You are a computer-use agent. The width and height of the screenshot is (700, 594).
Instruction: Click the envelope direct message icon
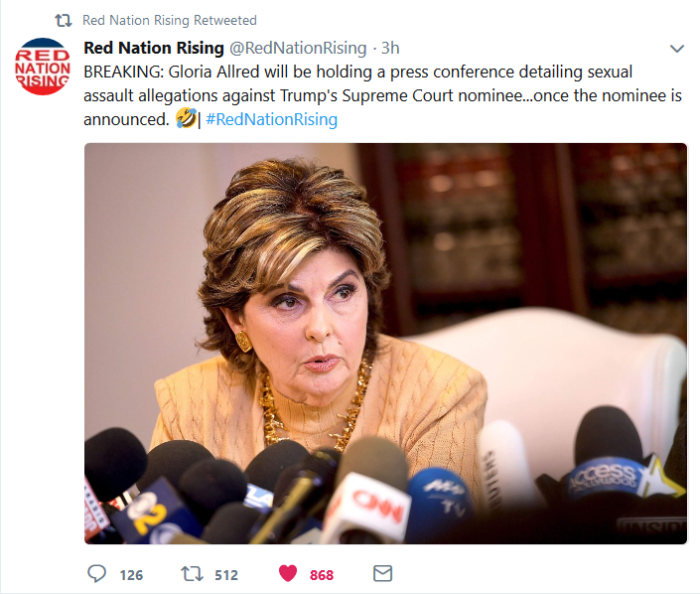[382, 573]
